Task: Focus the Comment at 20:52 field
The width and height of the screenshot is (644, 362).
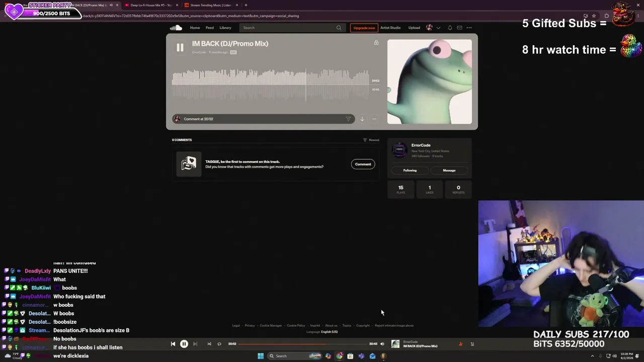Action: pyautogui.click(x=263, y=119)
